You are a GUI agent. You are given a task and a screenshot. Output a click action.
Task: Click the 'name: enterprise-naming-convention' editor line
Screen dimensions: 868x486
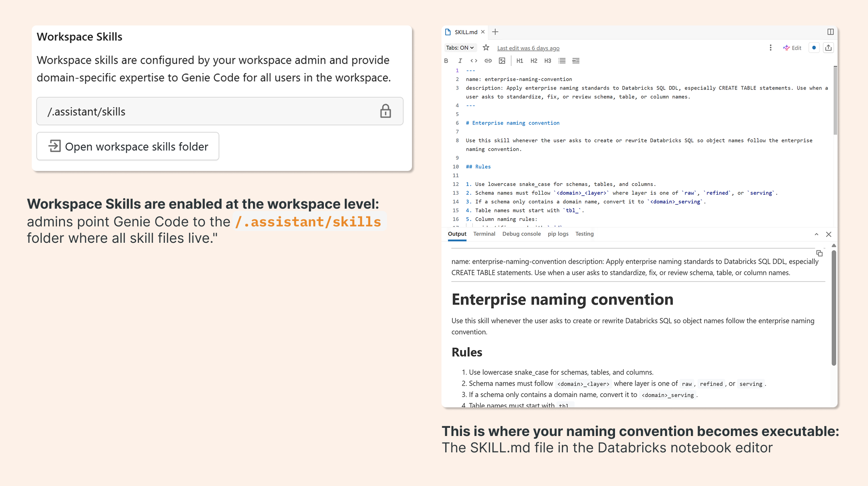pyautogui.click(x=519, y=80)
